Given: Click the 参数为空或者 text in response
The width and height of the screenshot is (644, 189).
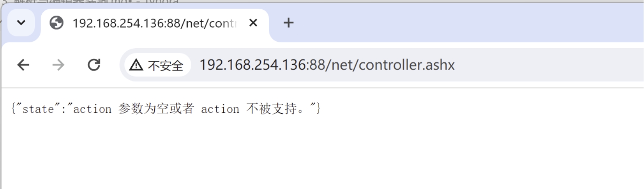Looking at the screenshot, I should (156, 108).
